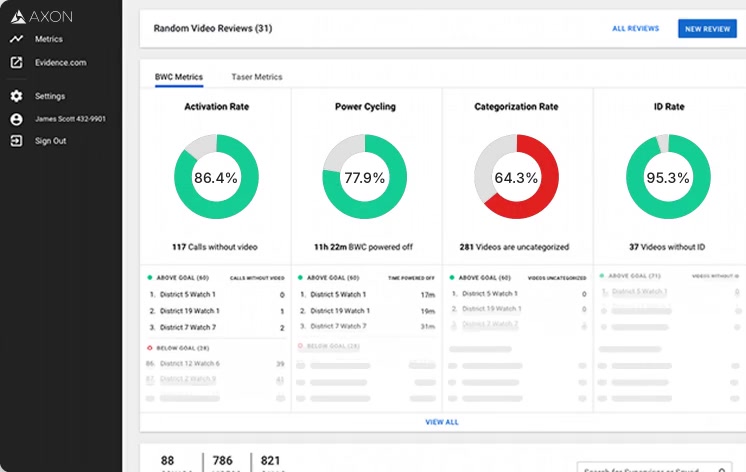This screenshot has height=472, width=746.
Task: Click the CALLS WITHOUT VIDEO column header
Action: tap(257, 278)
